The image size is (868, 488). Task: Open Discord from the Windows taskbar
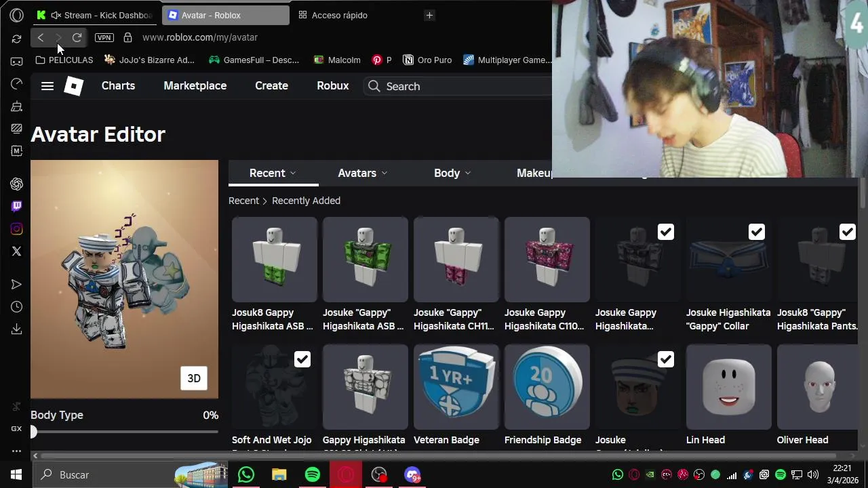coord(412,474)
